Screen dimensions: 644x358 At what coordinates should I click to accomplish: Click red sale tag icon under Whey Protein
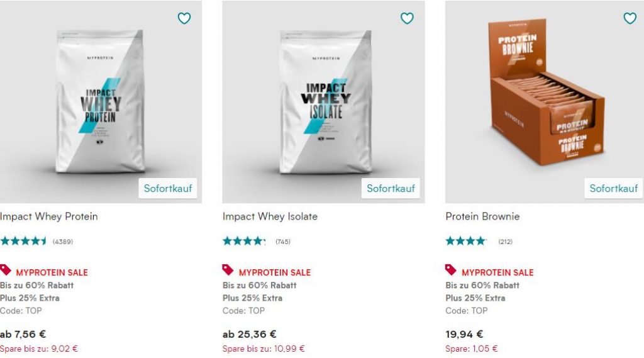(5, 270)
